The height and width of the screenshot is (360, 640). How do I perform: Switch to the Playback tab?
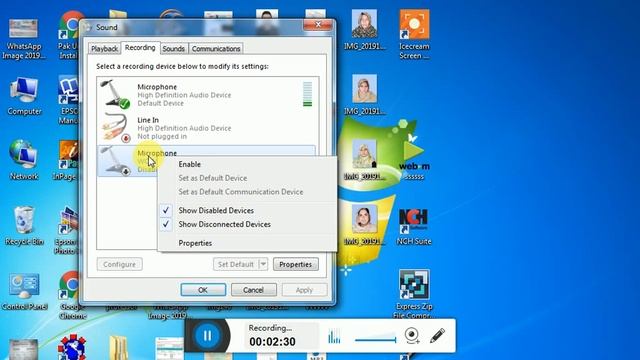tap(104, 49)
